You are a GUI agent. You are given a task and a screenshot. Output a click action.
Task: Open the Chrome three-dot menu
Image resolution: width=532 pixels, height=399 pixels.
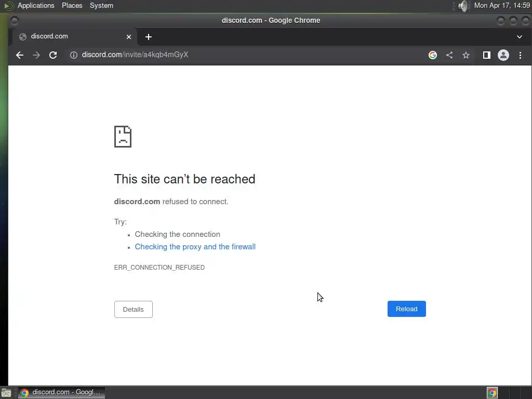[x=520, y=55]
